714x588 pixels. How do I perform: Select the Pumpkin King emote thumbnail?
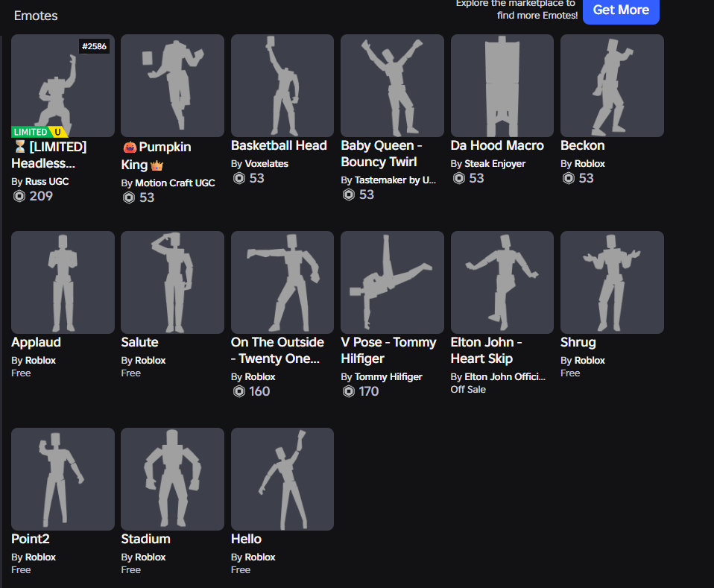(173, 86)
